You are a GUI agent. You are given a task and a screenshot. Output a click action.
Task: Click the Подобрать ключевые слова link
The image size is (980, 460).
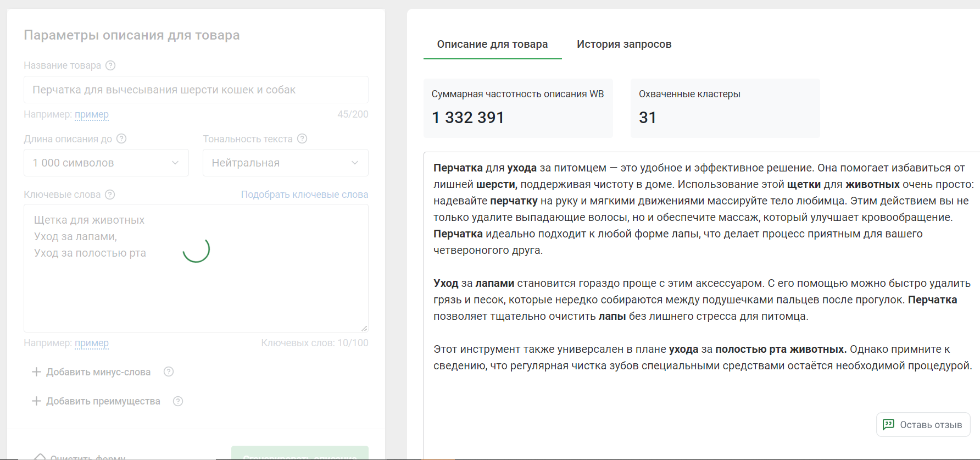304,195
